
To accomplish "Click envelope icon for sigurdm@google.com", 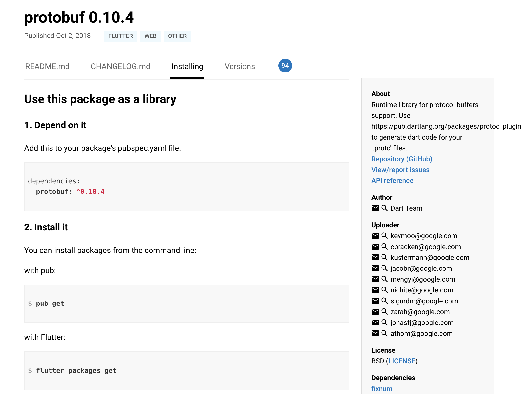I will coord(375,301).
